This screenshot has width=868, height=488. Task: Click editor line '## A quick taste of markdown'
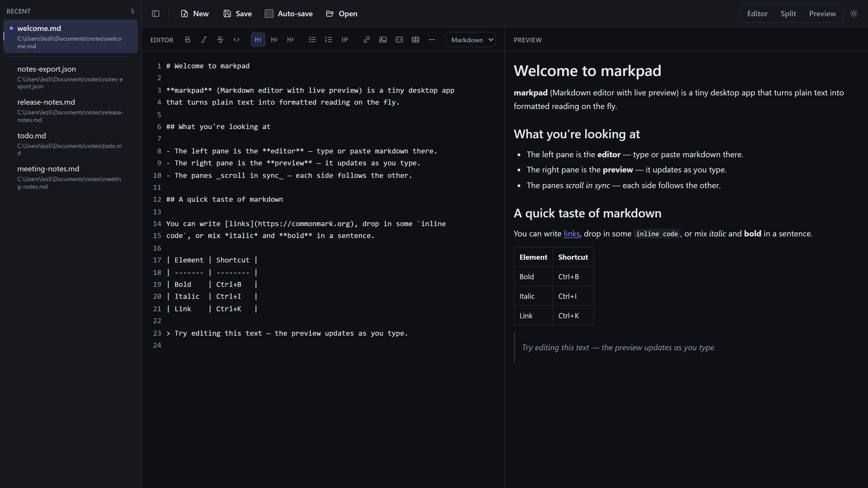(x=225, y=199)
